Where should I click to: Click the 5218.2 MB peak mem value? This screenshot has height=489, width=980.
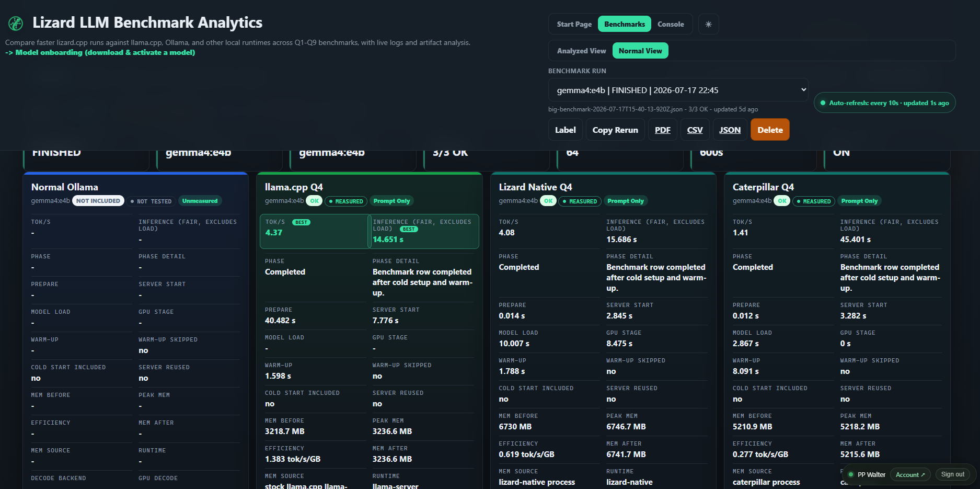[860, 427]
